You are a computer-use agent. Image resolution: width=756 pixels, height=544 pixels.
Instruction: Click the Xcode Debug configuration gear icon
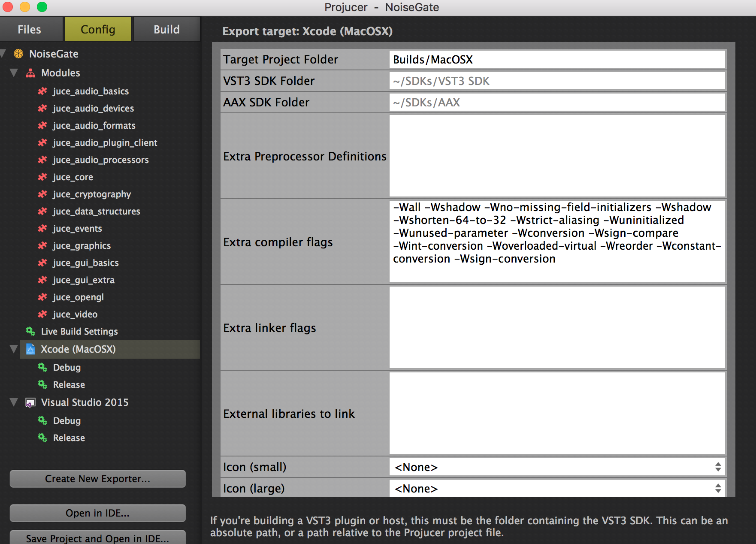(42, 367)
